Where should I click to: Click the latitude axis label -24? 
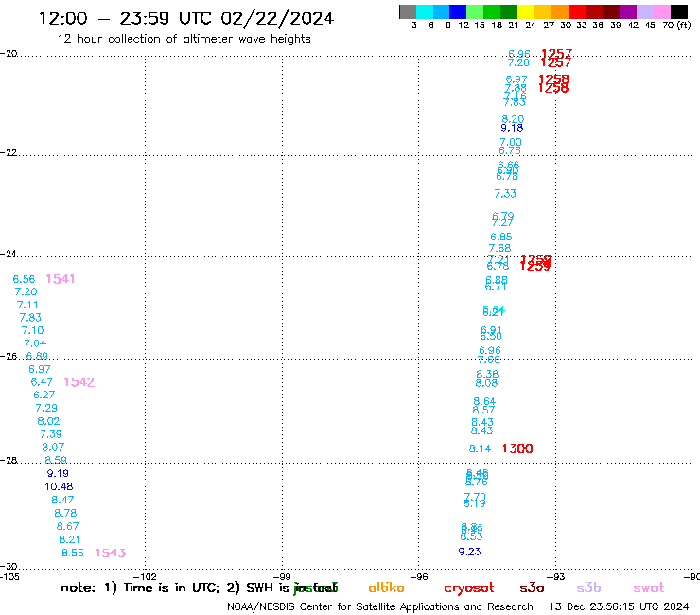click(9, 254)
